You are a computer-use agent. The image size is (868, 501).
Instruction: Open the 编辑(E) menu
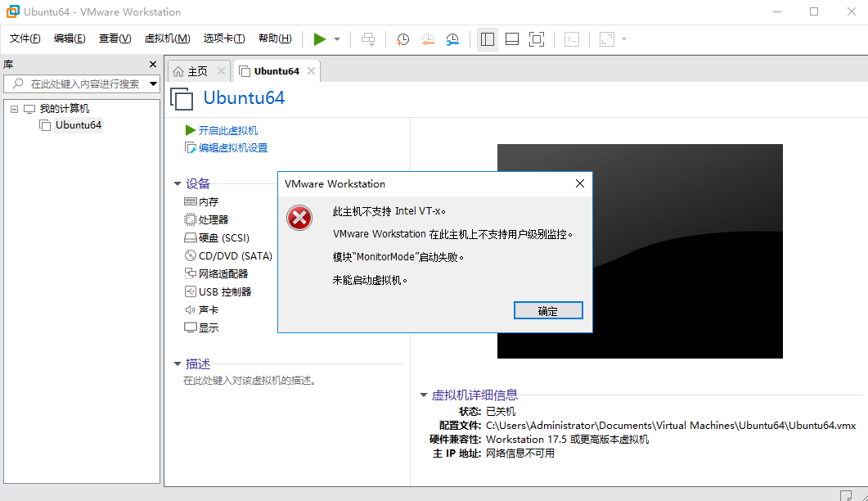(x=70, y=38)
